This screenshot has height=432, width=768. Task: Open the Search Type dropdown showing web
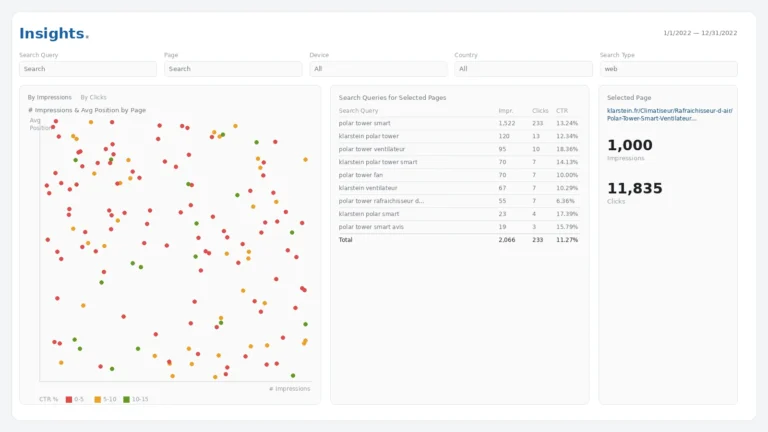tap(669, 69)
